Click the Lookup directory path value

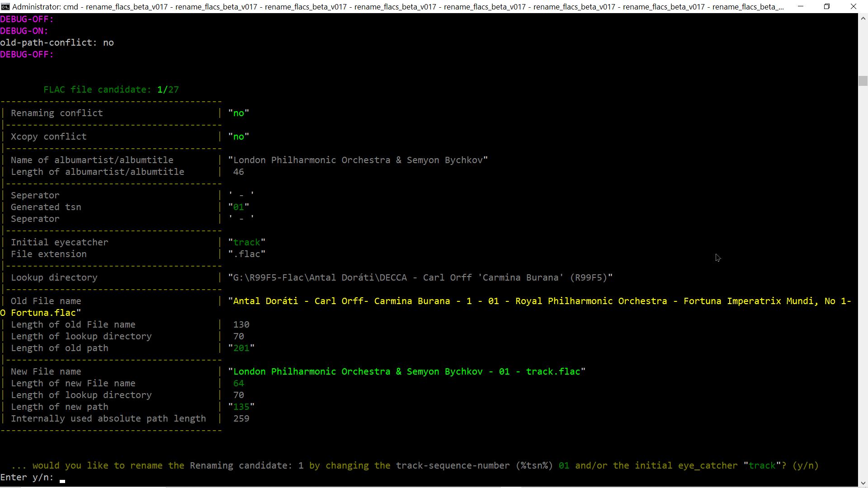[420, 278]
